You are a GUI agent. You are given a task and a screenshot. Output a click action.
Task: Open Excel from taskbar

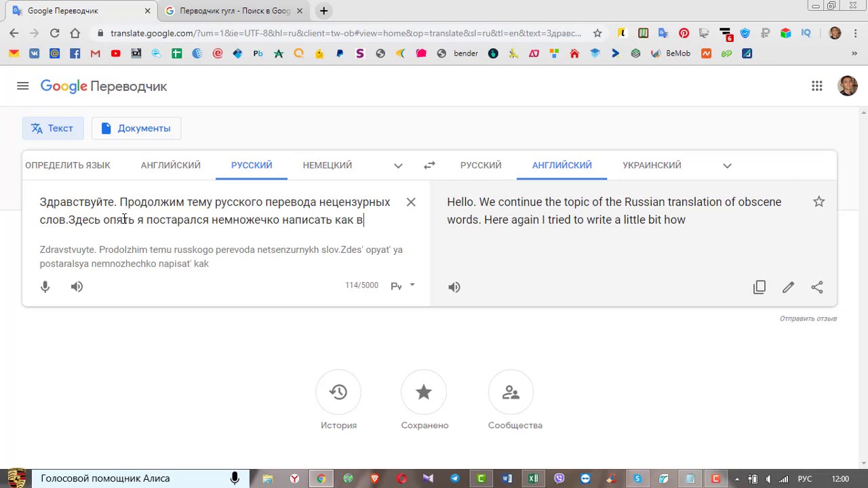(x=533, y=479)
